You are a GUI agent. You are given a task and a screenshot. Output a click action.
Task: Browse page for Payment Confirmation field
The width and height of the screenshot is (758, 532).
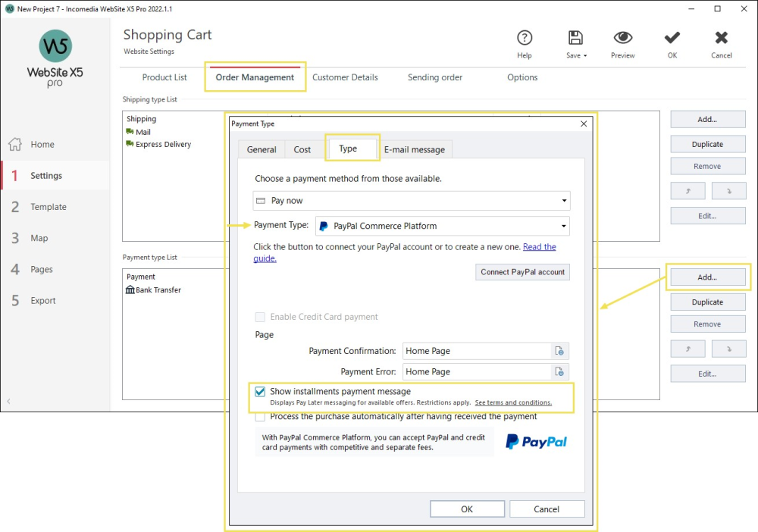tap(559, 351)
